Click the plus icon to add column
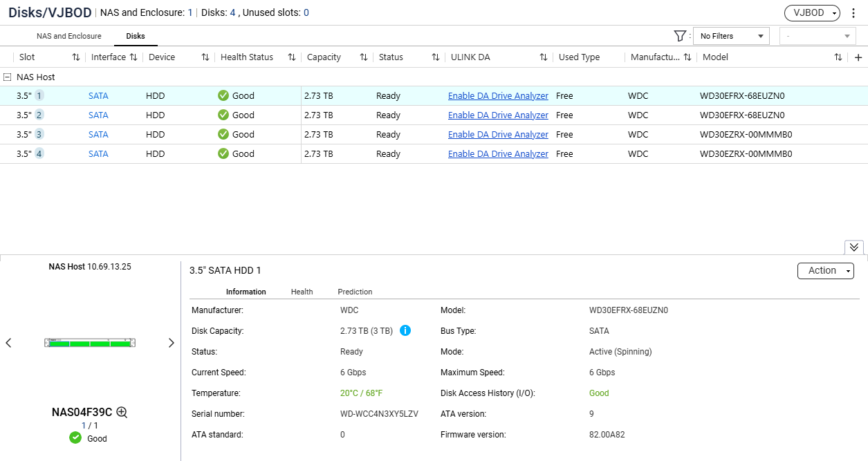This screenshot has width=868, height=461. [858, 57]
